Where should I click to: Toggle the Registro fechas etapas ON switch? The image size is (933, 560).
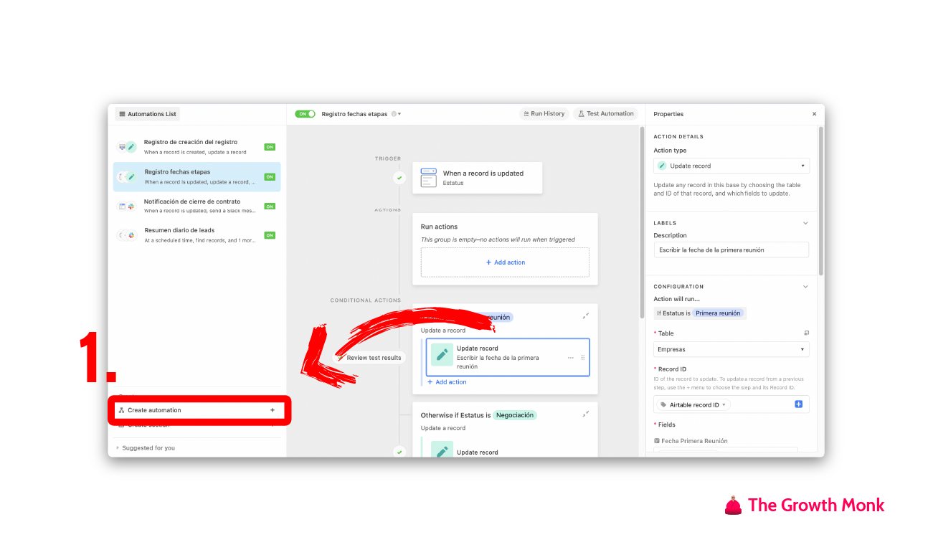305,114
